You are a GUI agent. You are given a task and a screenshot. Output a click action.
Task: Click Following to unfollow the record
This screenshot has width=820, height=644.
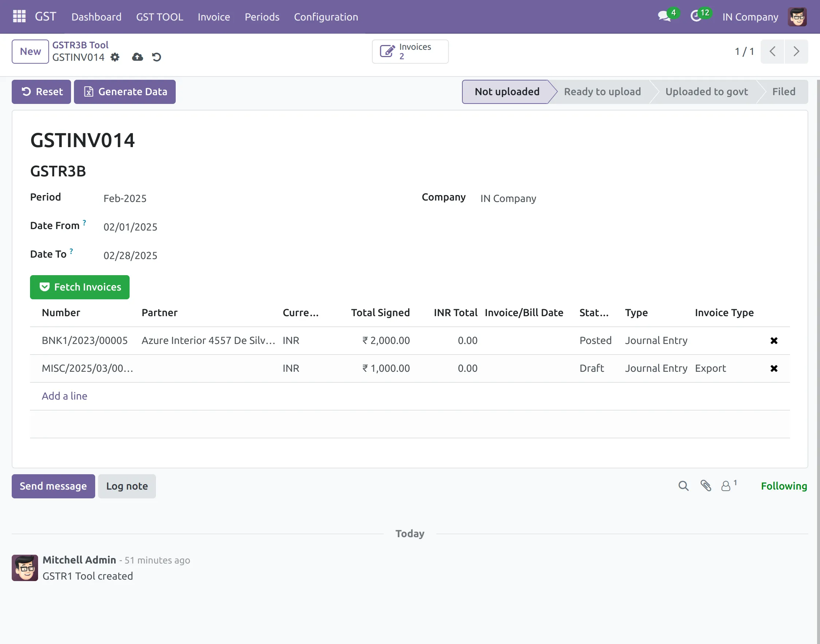tap(783, 486)
